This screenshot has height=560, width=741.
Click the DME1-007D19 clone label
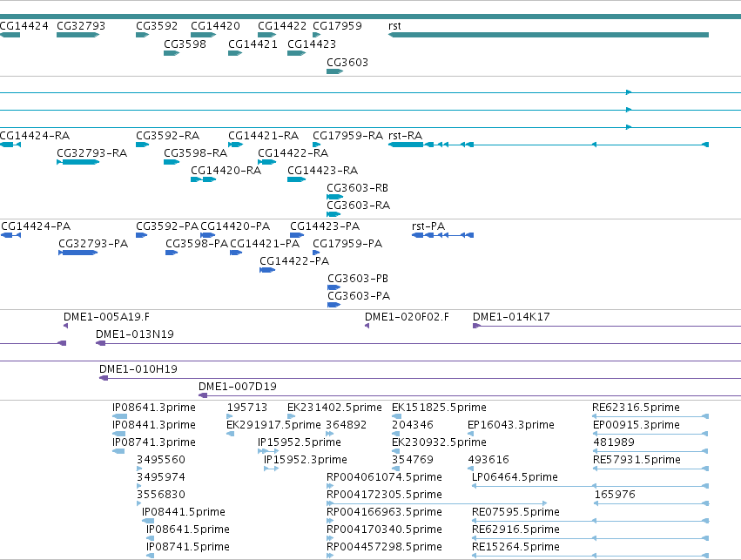coord(238,387)
